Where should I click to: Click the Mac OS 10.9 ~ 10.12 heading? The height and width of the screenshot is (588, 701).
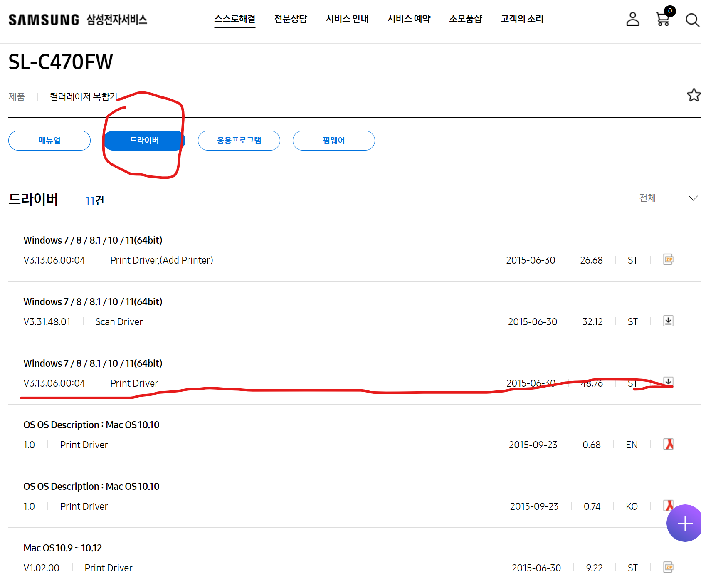click(63, 548)
